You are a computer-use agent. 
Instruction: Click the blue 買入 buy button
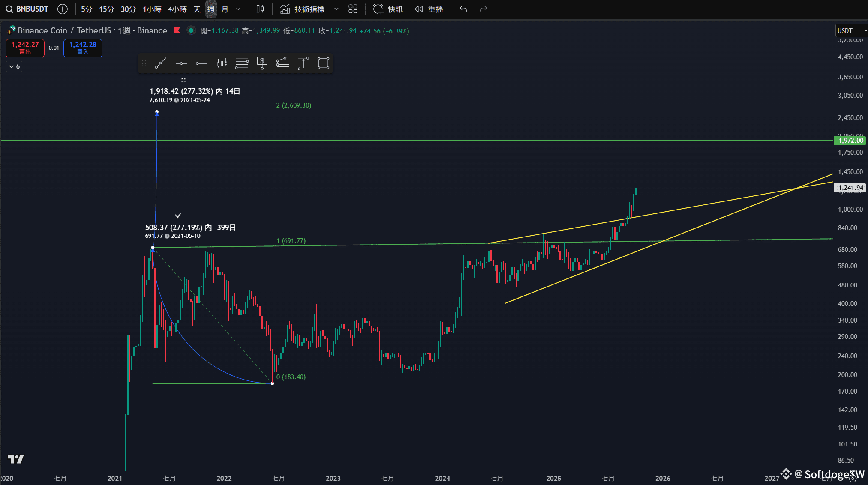[83, 48]
